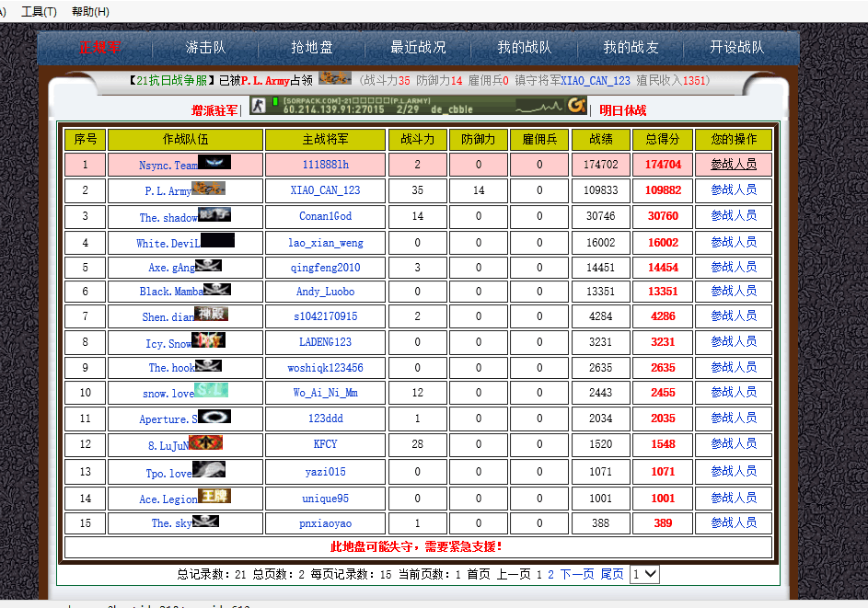Click the Aperture.S ring logo

(x=214, y=417)
